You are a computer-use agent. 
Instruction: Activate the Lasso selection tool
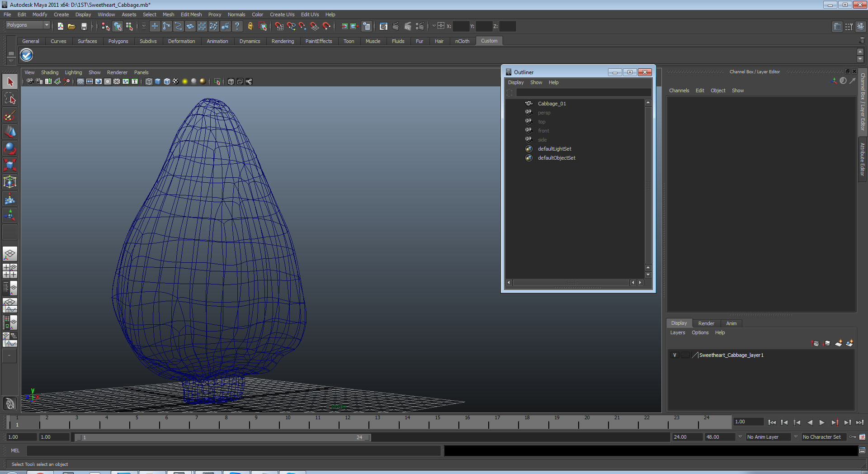tap(10, 99)
